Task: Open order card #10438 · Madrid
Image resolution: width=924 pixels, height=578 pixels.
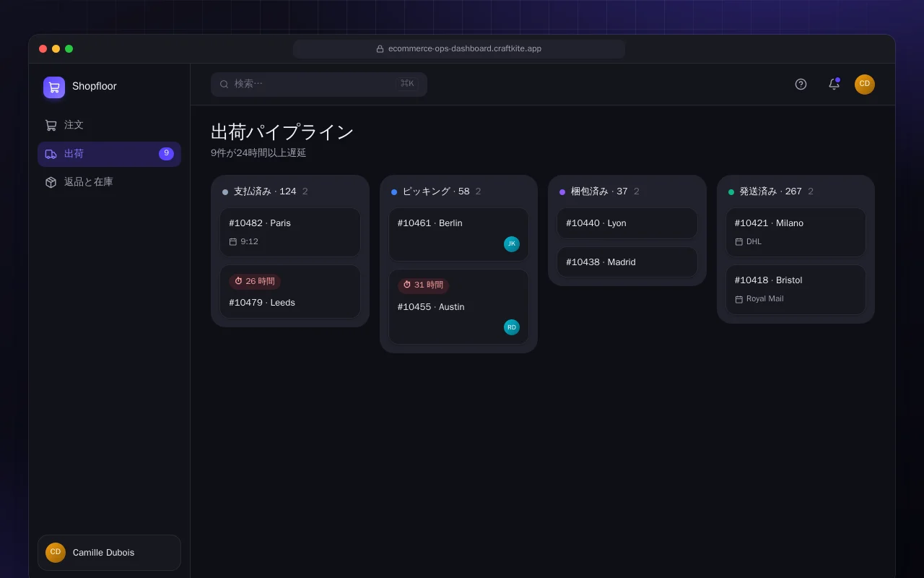Action: 627,262
